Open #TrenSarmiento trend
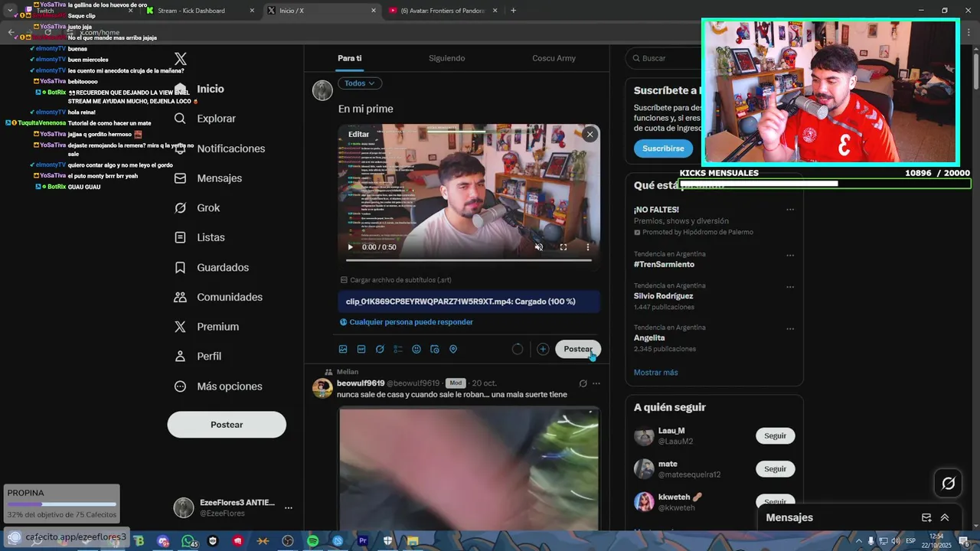This screenshot has height=551, width=980. pos(664,265)
